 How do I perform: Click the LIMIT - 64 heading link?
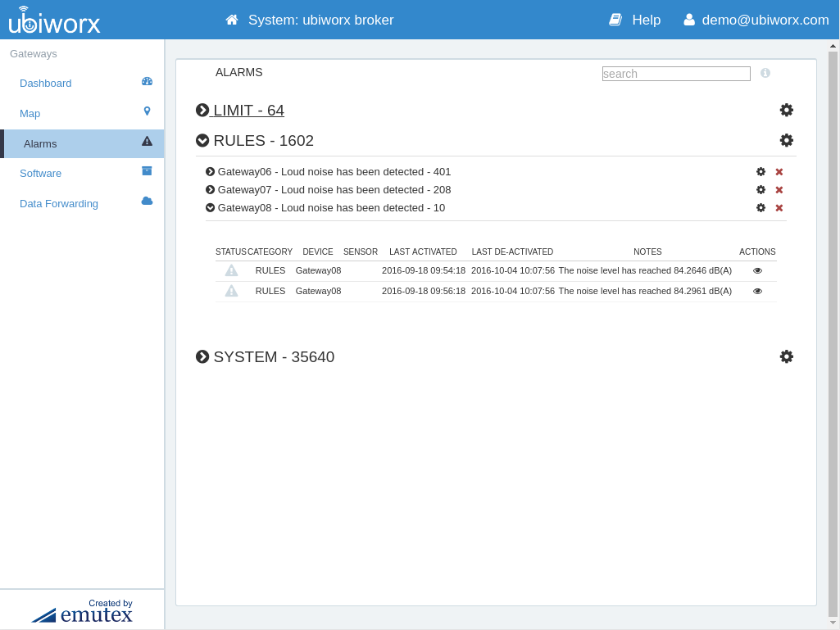(x=248, y=111)
